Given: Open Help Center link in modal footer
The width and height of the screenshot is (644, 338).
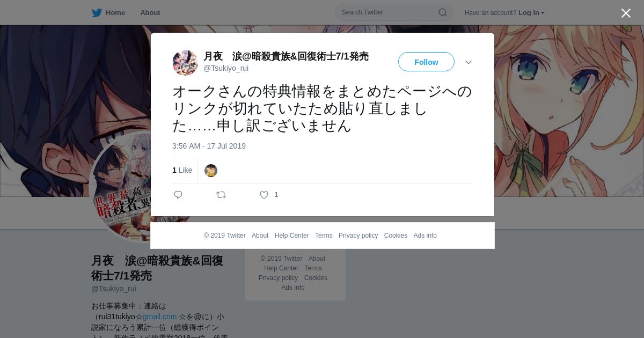Looking at the screenshot, I should [x=291, y=236].
